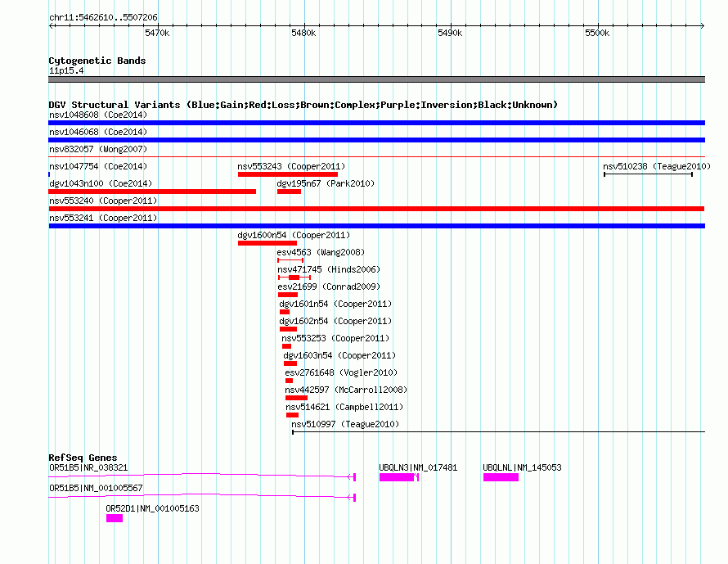Click the DGV Structural Variants track title
This screenshot has width=728, height=564.
pos(303,105)
